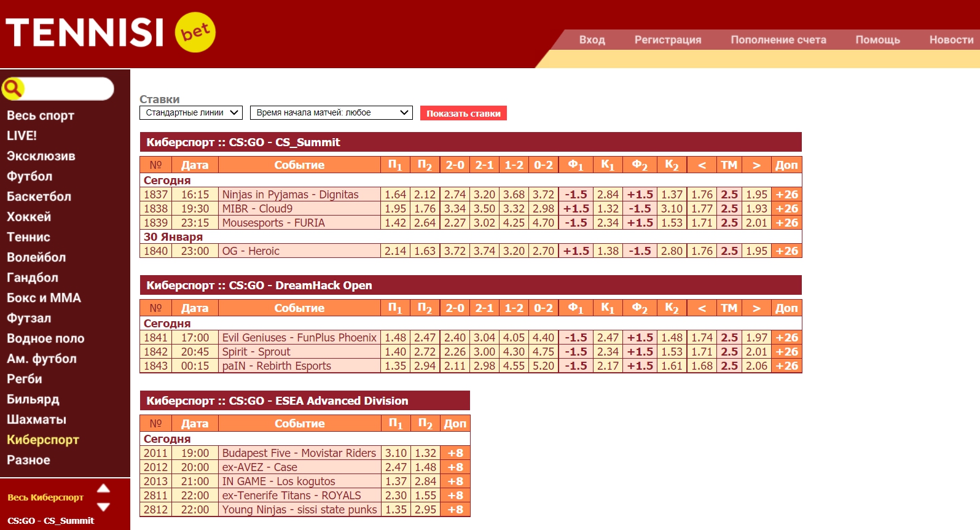
Task: Click the П1 odds 1.64 for Ninjas in Pyjamas
Action: click(x=395, y=195)
